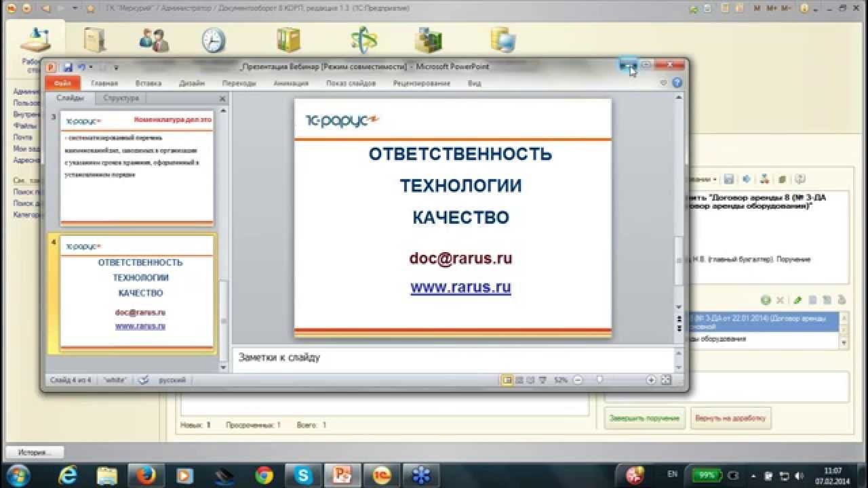Zoom in with the plus button
Image resolution: width=868 pixels, height=488 pixels.
651,380
